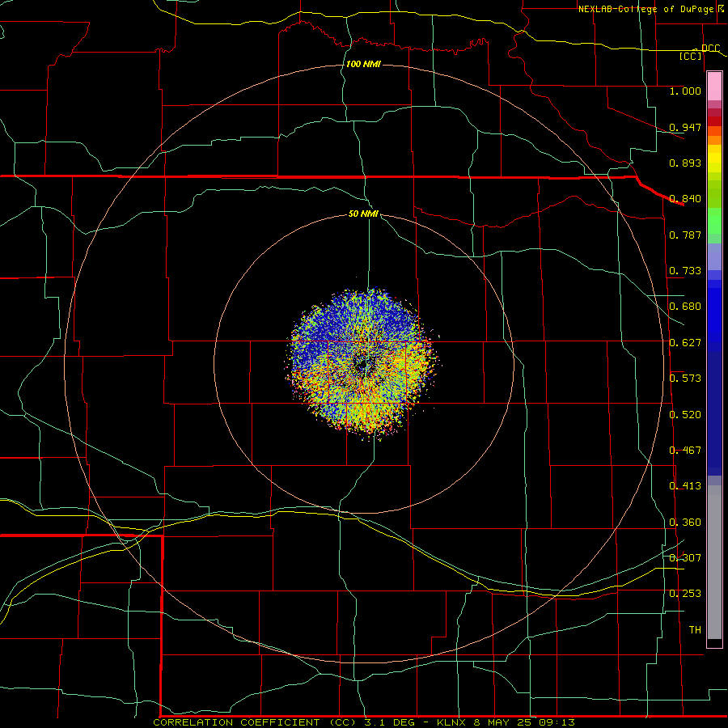The image size is (728, 728).
Task: Click the gray bottom segment of the color bar
Action: pyautogui.click(x=714, y=566)
